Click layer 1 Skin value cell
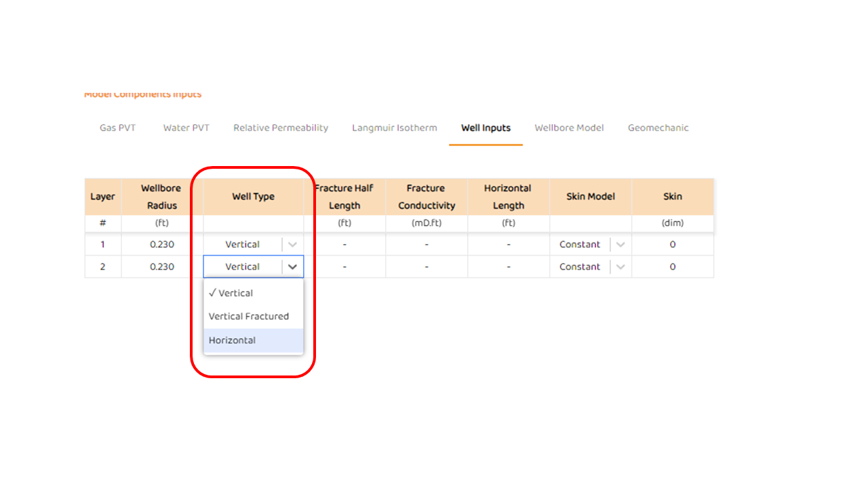Screen dimensions: 868x488 tap(672, 245)
